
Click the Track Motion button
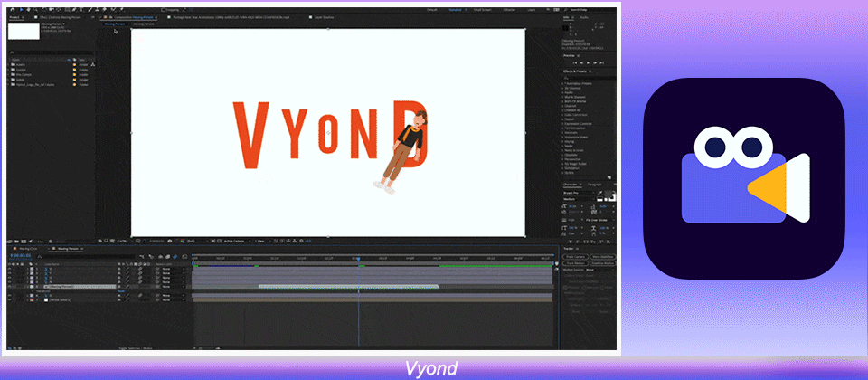coord(575,263)
